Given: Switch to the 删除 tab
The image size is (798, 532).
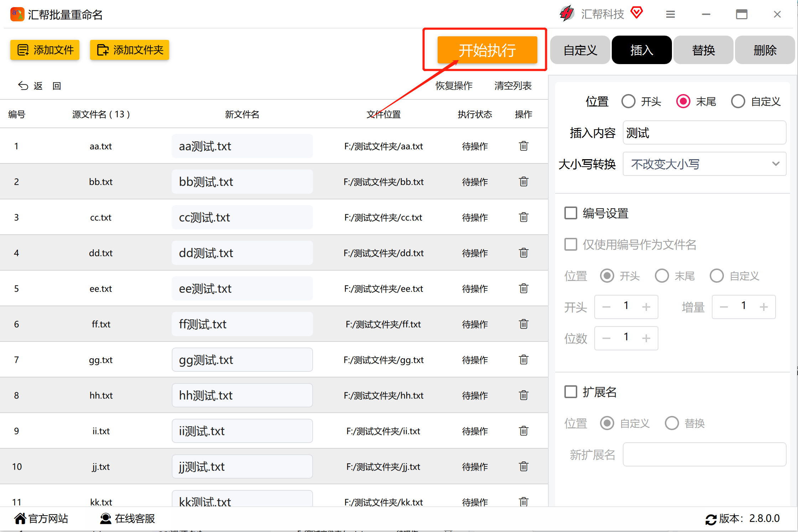Looking at the screenshot, I should pos(765,50).
